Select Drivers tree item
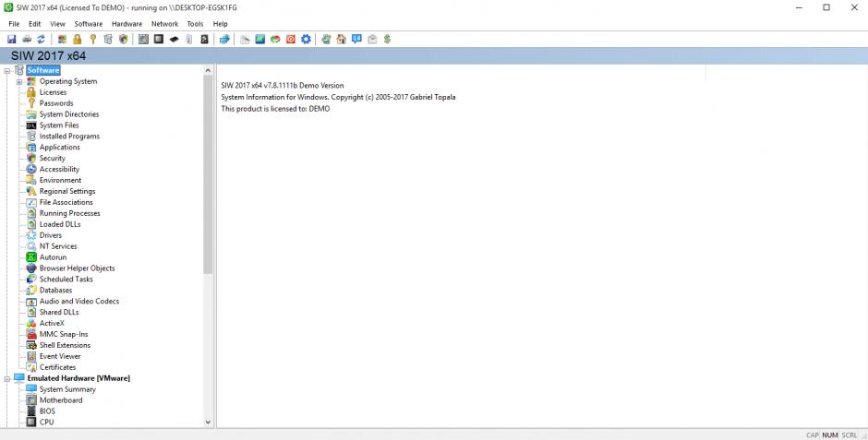Image resolution: width=868 pixels, height=440 pixels. [x=51, y=235]
